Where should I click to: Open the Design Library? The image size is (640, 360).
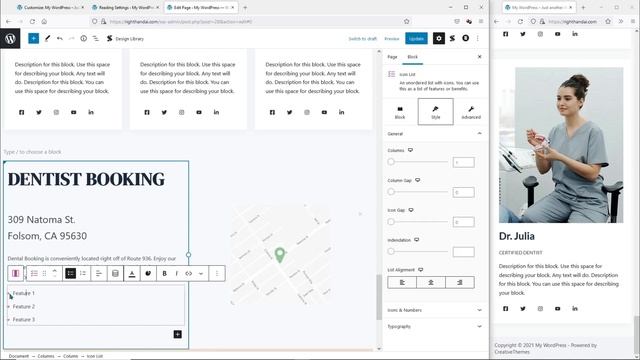(x=125, y=39)
